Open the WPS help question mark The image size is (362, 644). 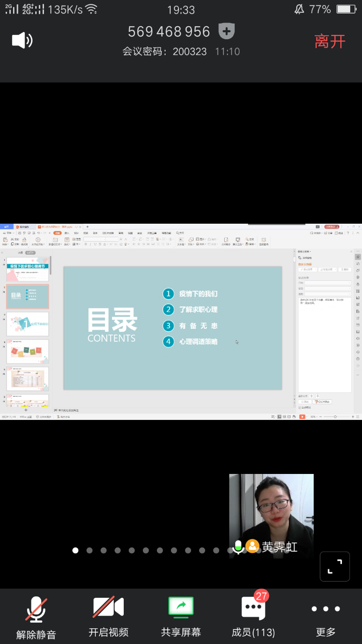pyautogui.click(x=348, y=233)
